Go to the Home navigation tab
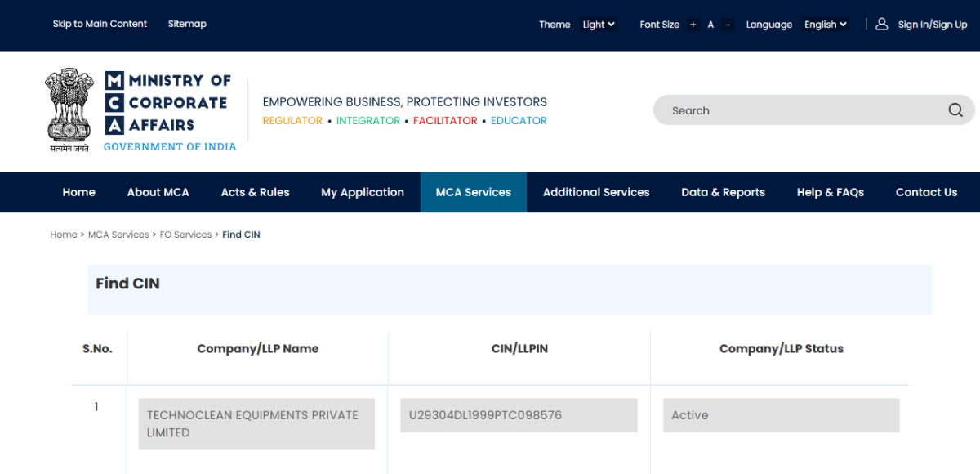Screen dimensions: 980x474 click(x=78, y=192)
